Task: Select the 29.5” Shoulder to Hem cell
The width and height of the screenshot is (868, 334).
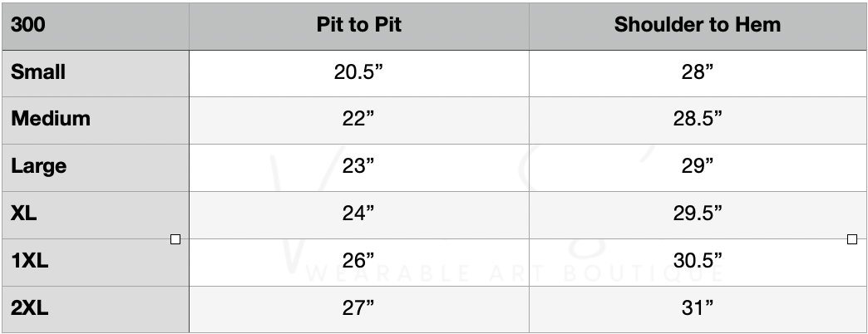Action: click(697, 214)
